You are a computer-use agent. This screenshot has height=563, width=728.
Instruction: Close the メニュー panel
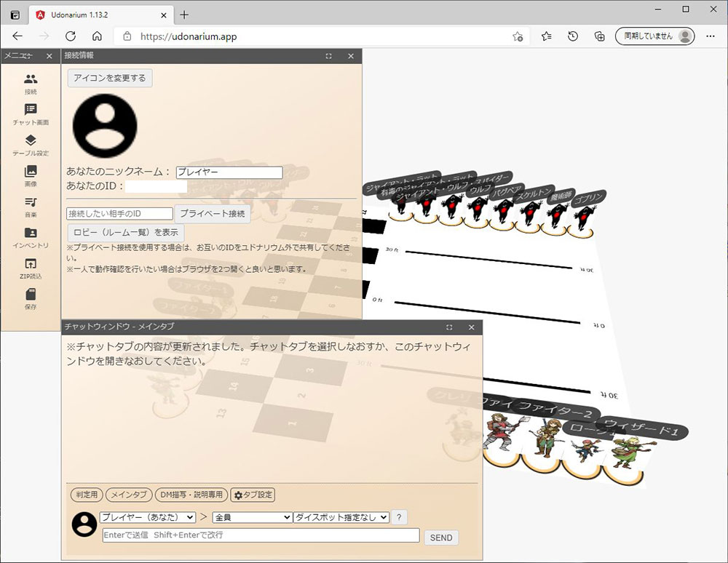click(x=50, y=56)
